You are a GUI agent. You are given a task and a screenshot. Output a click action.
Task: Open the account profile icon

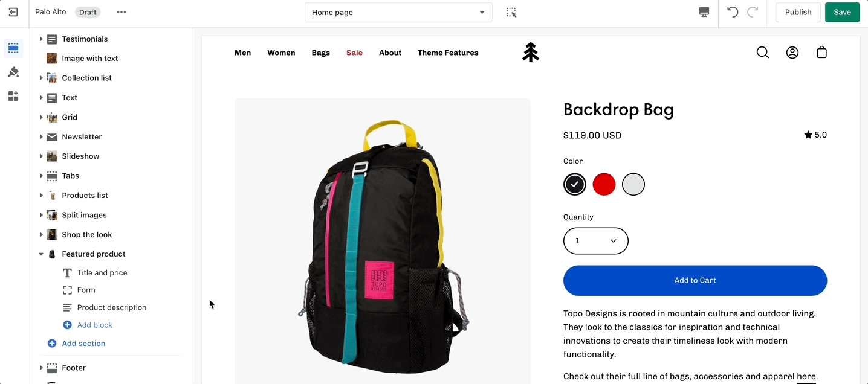pos(792,53)
